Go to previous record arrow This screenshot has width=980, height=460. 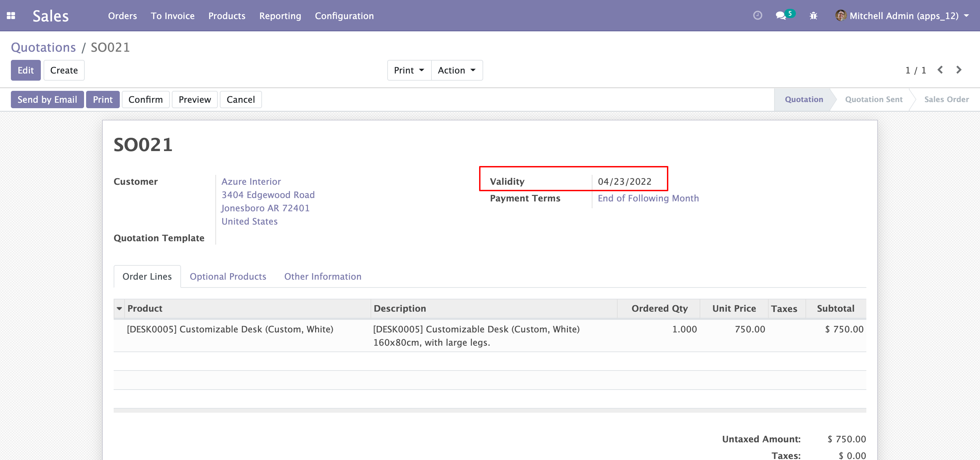click(940, 70)
